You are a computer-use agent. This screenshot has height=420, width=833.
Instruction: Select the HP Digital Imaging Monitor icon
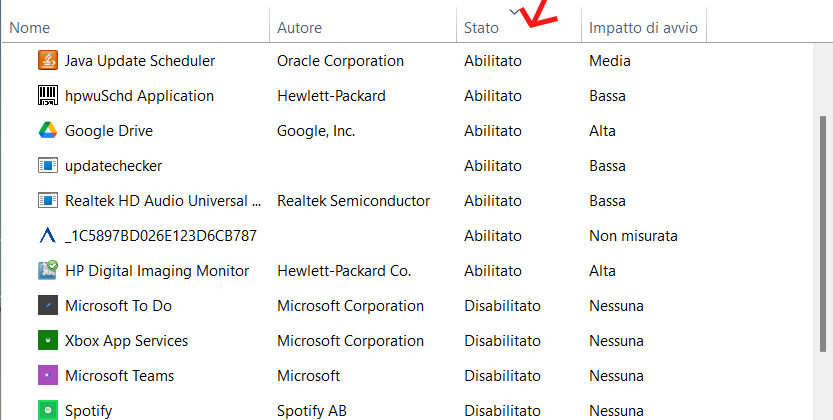(47, 271)
